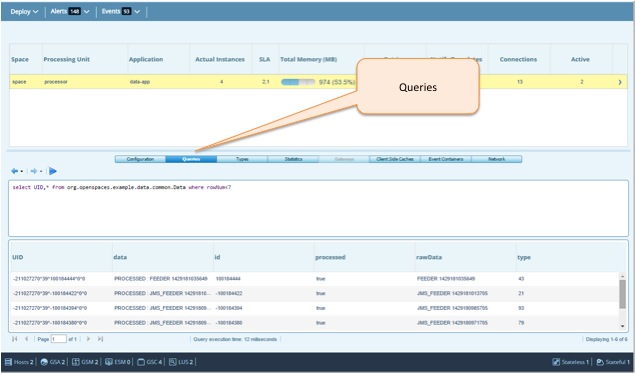This screenshot has width=636, height=374.
Task: Select the row with id -100184422
Action: point(315,293)
